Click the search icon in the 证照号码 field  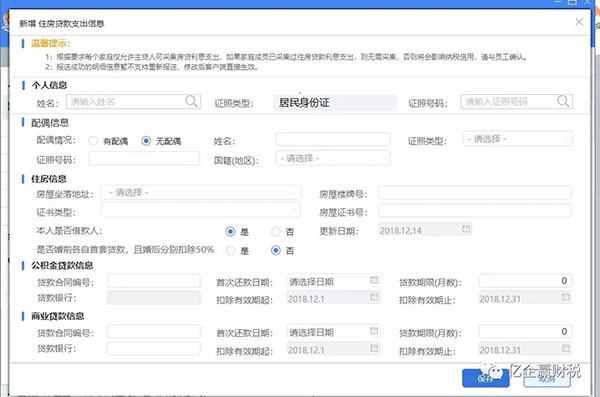[563, 101]
